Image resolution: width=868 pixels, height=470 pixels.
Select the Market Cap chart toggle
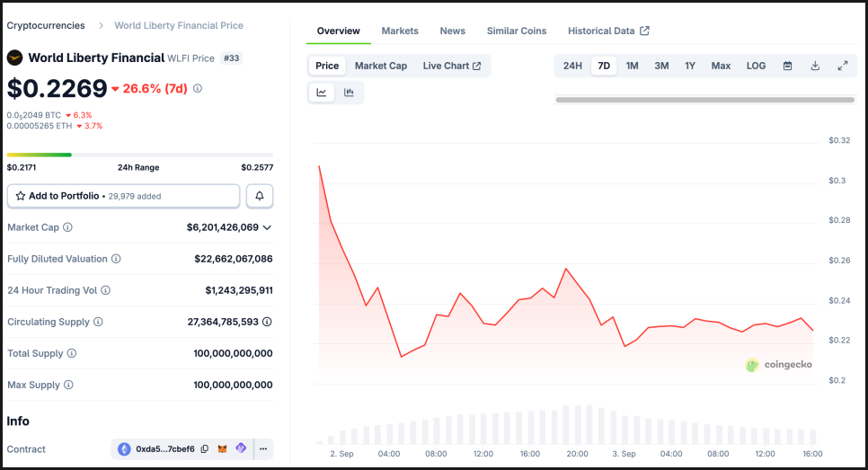point(381,66)
